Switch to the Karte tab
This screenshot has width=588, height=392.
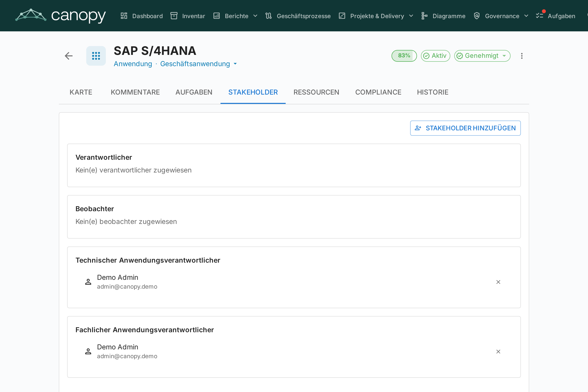[x=81, y=92]
